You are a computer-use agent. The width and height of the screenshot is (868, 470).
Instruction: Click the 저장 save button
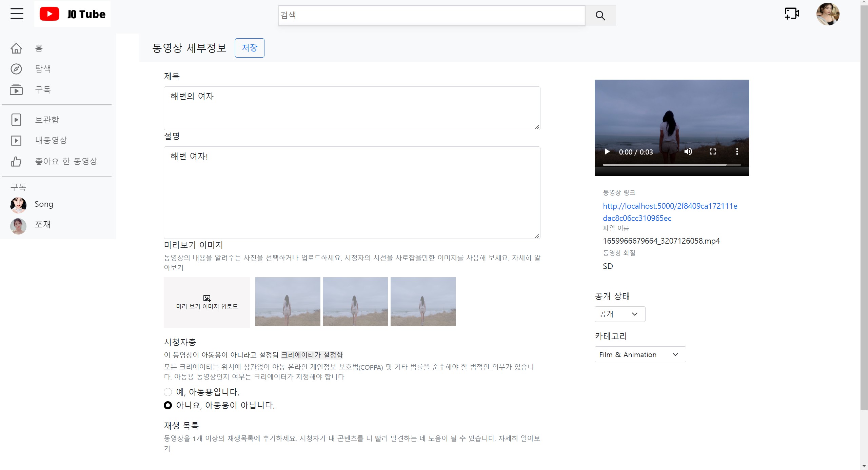[x=250, y=48]
